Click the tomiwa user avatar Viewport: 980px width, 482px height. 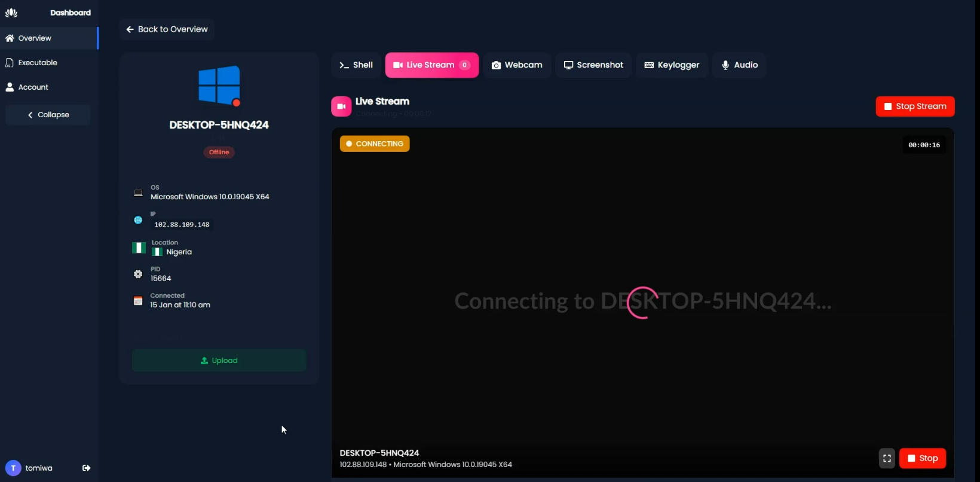13,468
